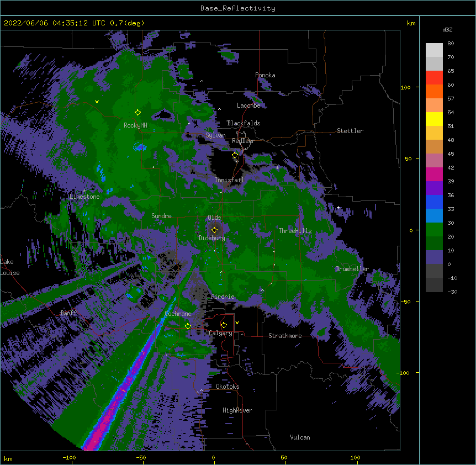Image resolution: width=476 pixels, height=465 pixels.
Task: Select the magenta legend swatch between 42 and 39
Action: click(x=434, y=174)
